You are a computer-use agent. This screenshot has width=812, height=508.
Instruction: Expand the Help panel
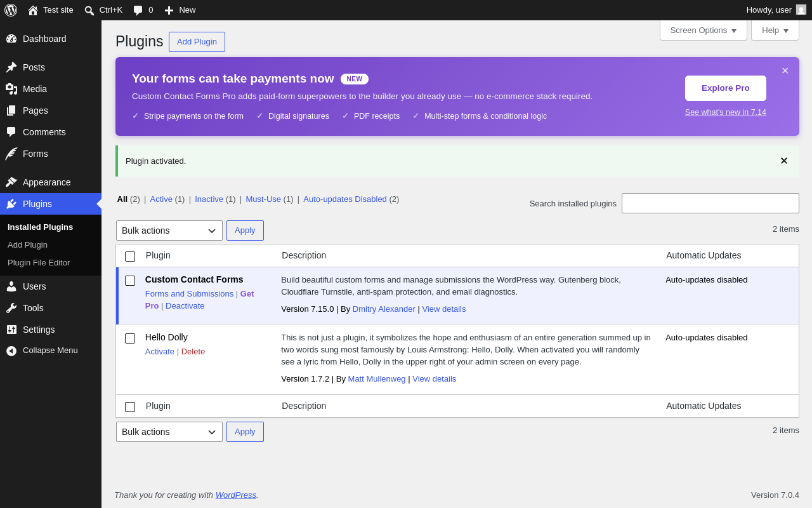[775, 30]
